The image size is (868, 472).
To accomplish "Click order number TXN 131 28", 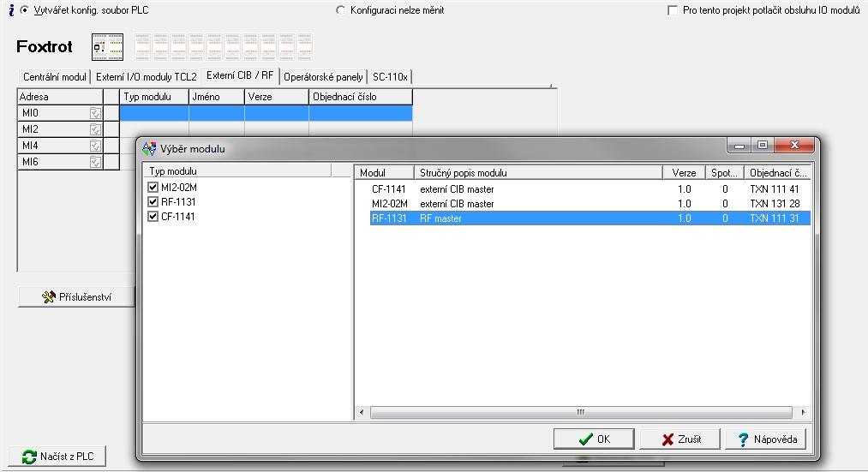I will coord(775,204).
